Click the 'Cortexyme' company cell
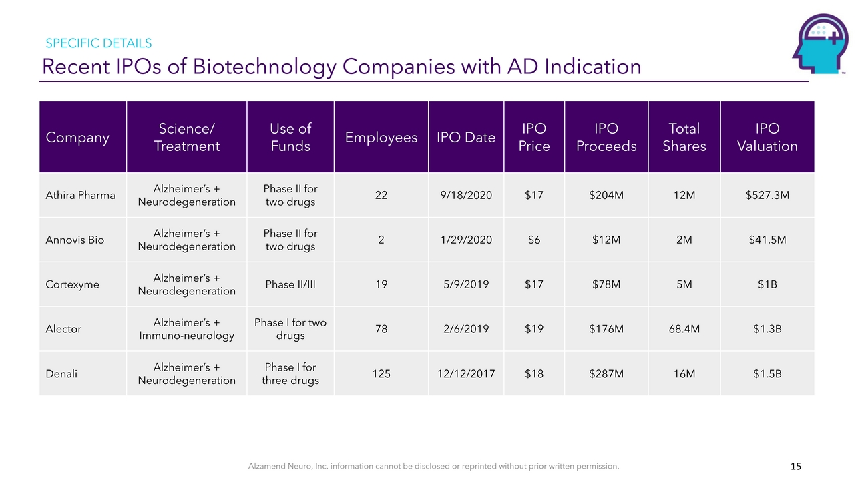This screenshot has height=488, width=868. 72,284
